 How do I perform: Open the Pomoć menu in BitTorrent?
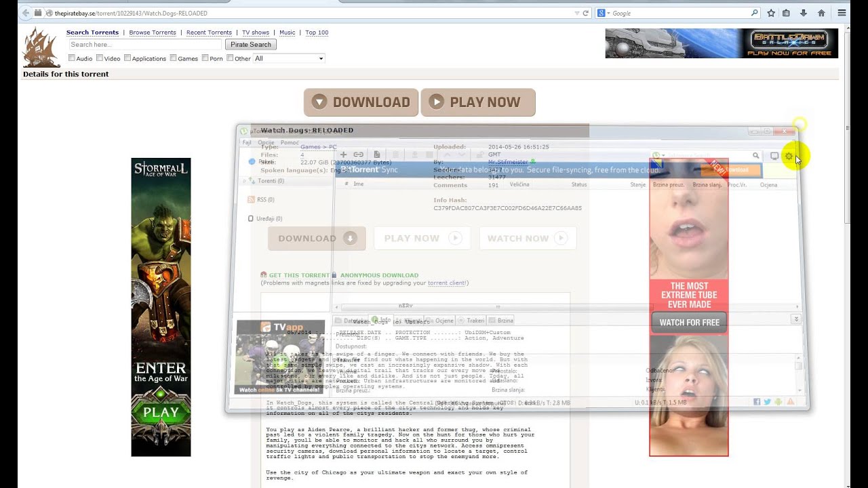click(290, 142)
